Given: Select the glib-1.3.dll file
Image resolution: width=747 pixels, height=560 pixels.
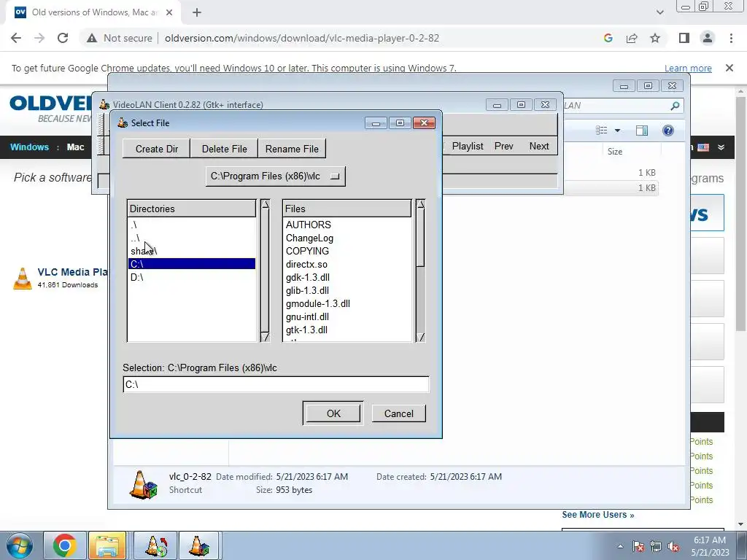Looking at the screenshot, I should pos(347,290).
